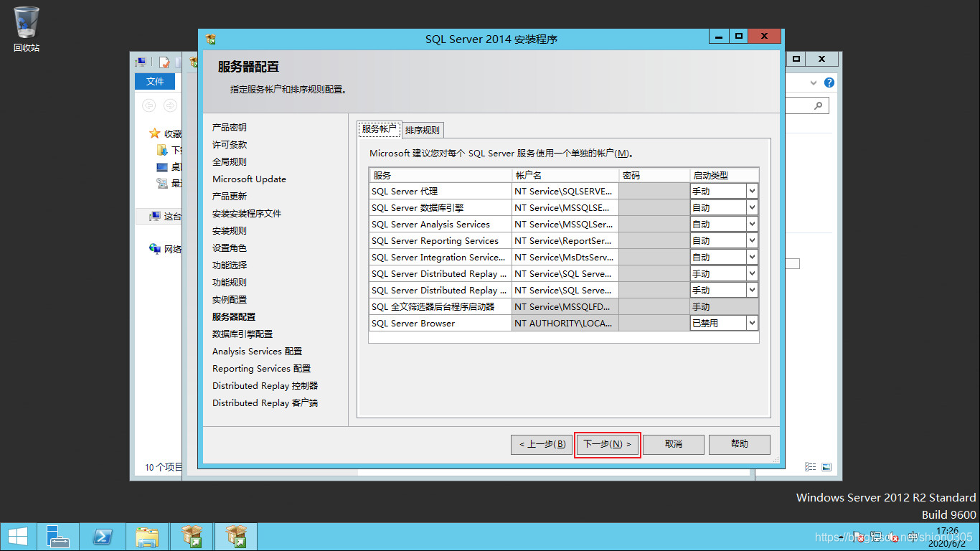Screen dimensions: 980x551
Task: Click Explorer's back navigation arrow
Action: [x=149, y=105]
